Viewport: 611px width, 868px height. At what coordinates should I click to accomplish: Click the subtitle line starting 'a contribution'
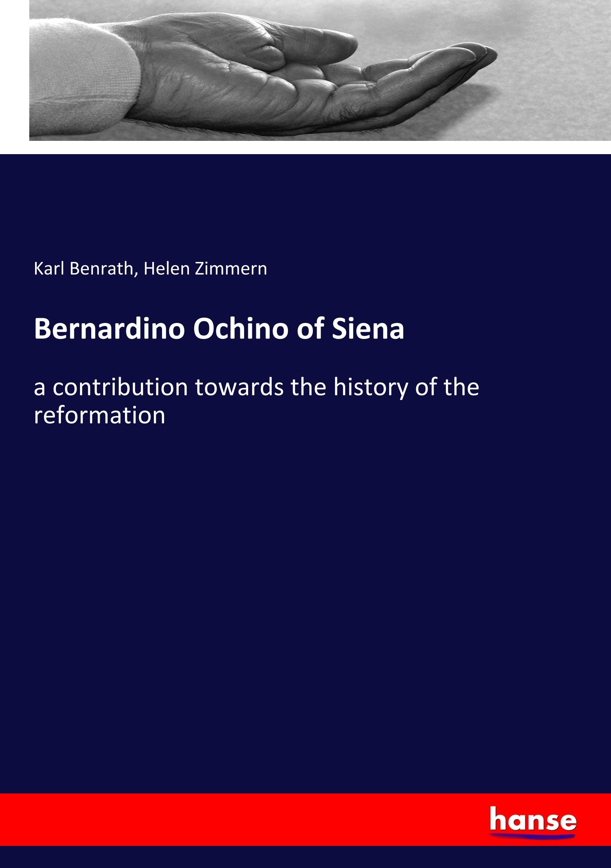(x=256, y=387)
